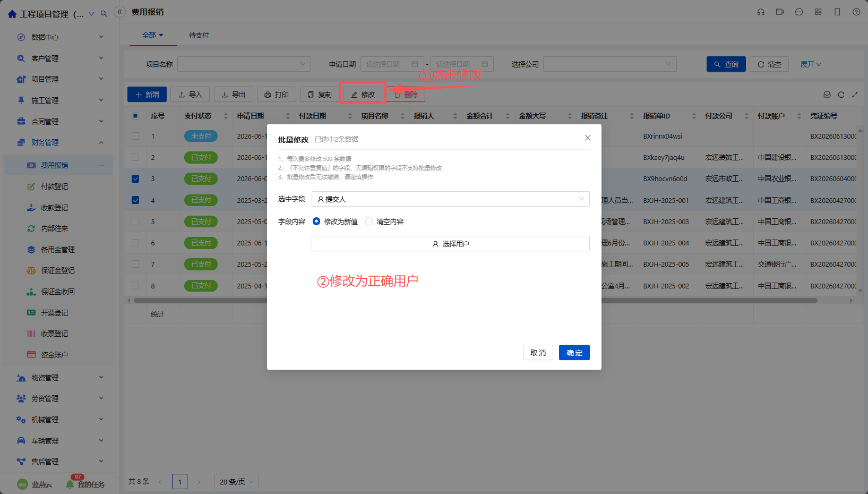The height and width of the screenshot is (494, 868).
Task: Expand more filters with 展开
Action: click(811, 64)
